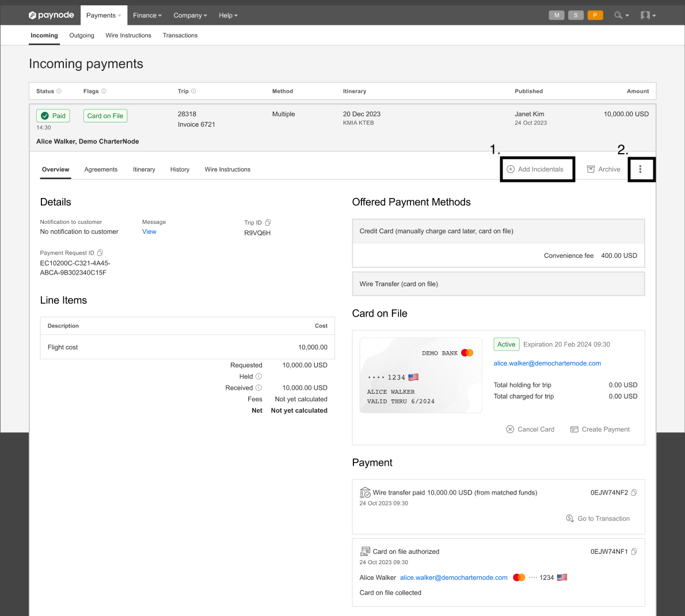This screenshot has width=685, height=616.
Task: Click Invoice 6721 text
Action: click(196, 124)
